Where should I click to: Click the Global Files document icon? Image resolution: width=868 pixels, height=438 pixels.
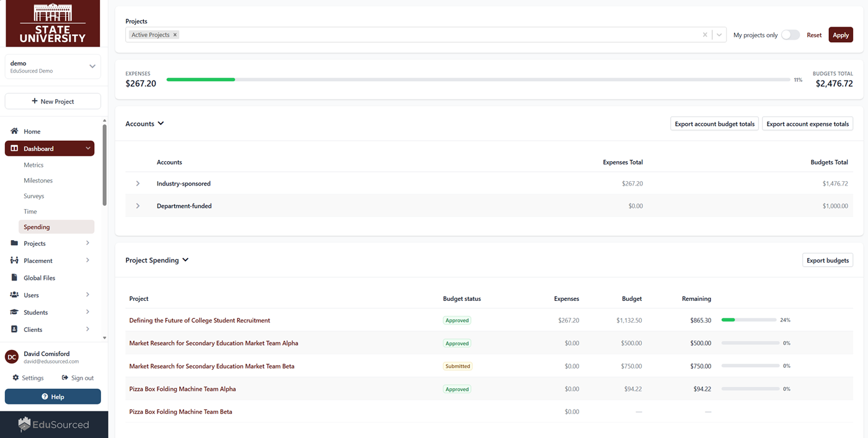tap(14, 278)
